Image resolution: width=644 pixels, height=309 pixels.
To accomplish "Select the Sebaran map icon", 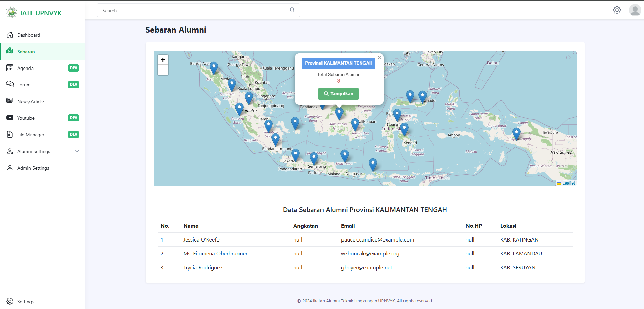I will pyautogui.click(x=10, y=51).
